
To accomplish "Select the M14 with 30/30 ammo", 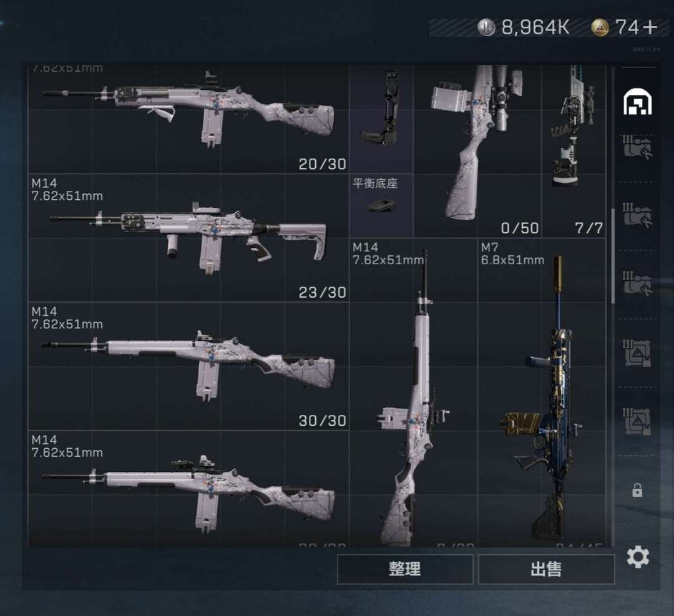I will point(188,366).
